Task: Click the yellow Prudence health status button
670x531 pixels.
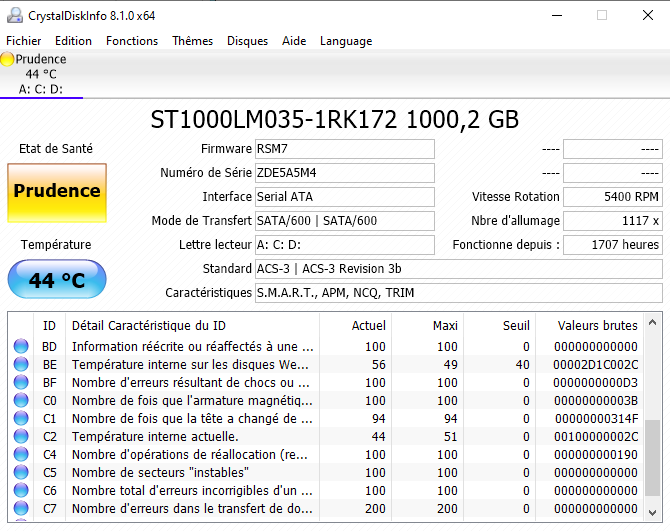Action: [x=57, y=193]
